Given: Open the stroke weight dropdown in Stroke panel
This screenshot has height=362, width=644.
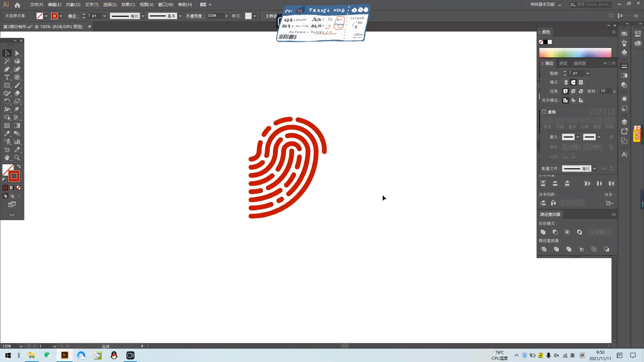Looking at the screenshot, I should pos(588,73).
